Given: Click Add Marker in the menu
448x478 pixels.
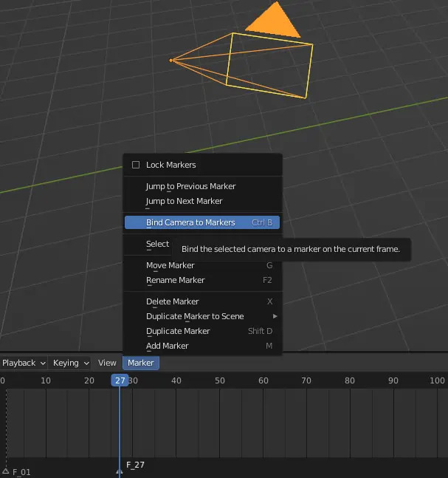Looking at the screenshot, I should click(168, 346).
